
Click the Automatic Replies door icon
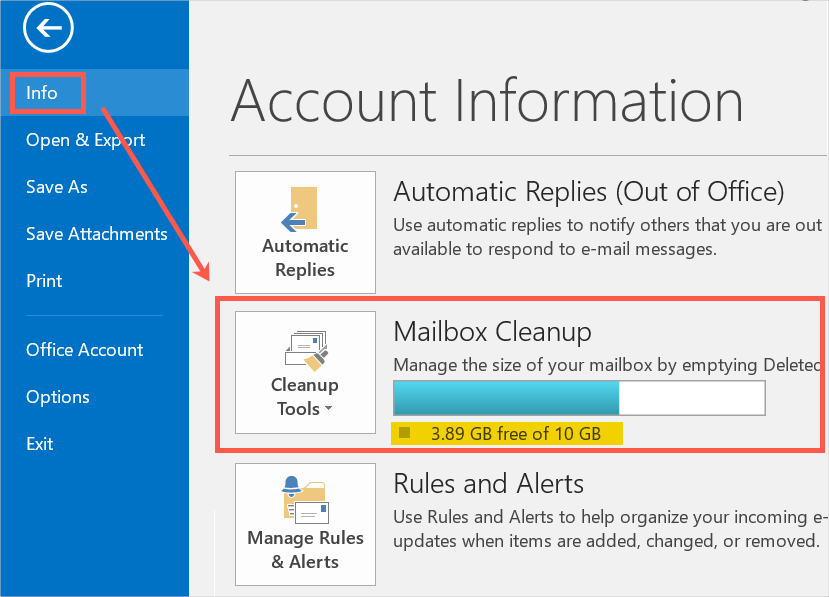point(303,209)
